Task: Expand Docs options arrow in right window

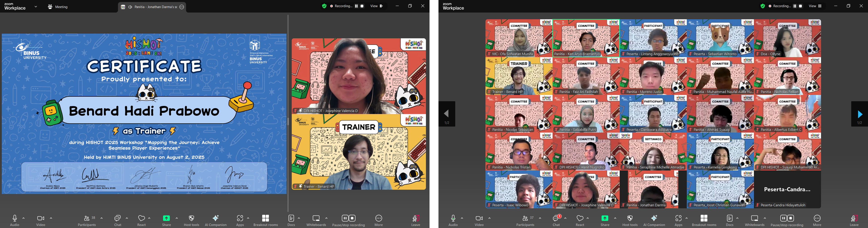Action: (737, 218)
